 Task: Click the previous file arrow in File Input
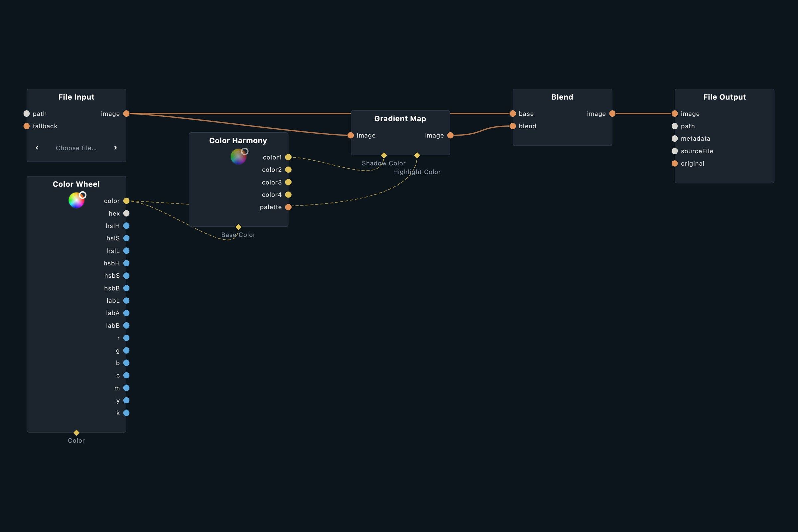tap(37, 148)
